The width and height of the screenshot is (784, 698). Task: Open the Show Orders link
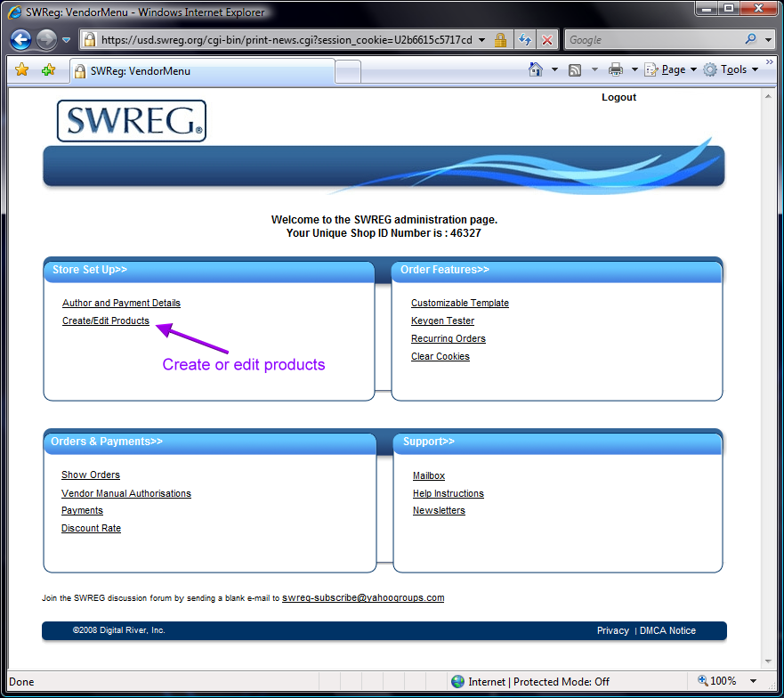(x=91, y=475)
